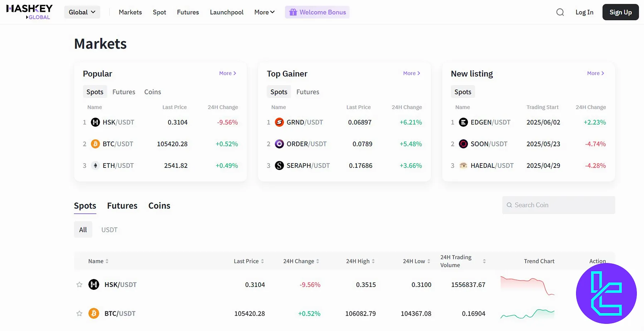
Task: Click SERAPH coin icon in Top Gainer
Action: [x=279, y=166]
